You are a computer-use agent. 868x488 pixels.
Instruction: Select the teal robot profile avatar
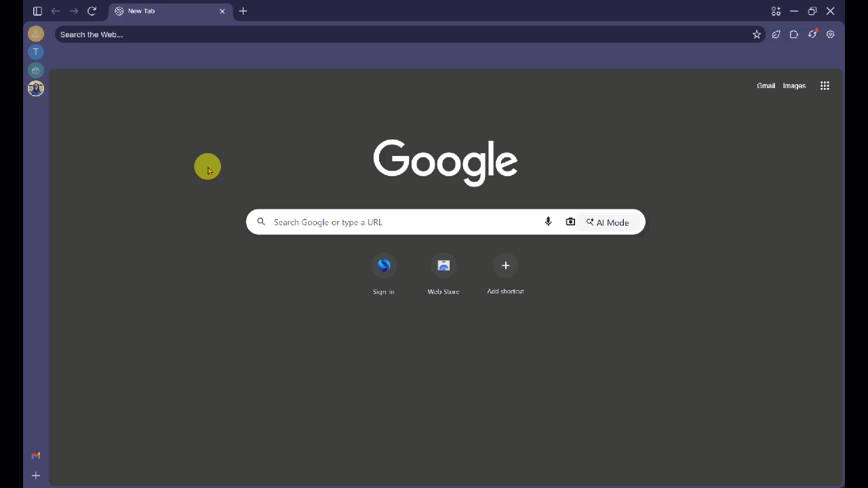pos(36,70)
